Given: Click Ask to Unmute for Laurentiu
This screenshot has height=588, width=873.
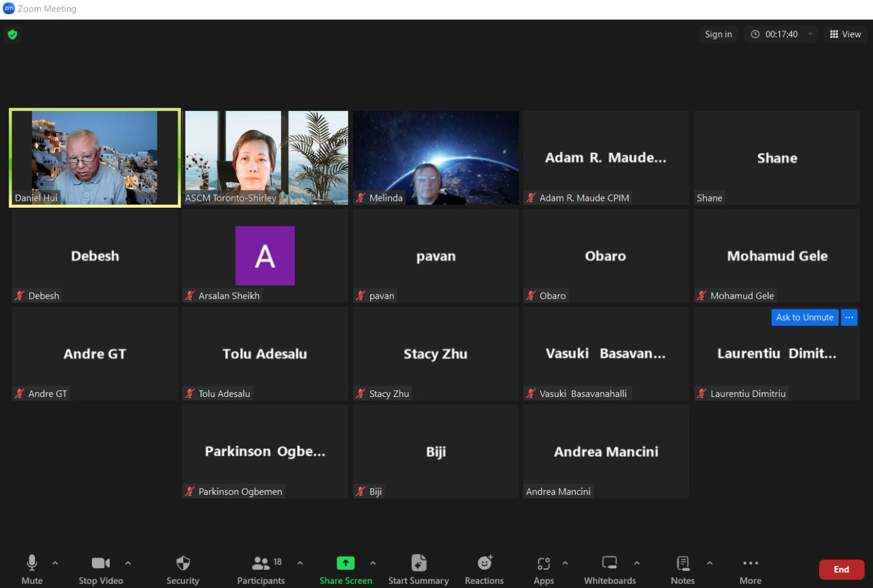Looking at the screenshot, I should pos(804,317).
